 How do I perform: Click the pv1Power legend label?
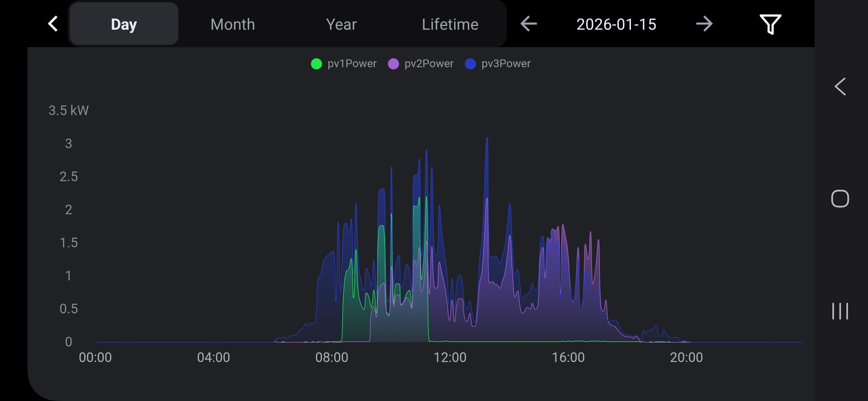(352, 64)
